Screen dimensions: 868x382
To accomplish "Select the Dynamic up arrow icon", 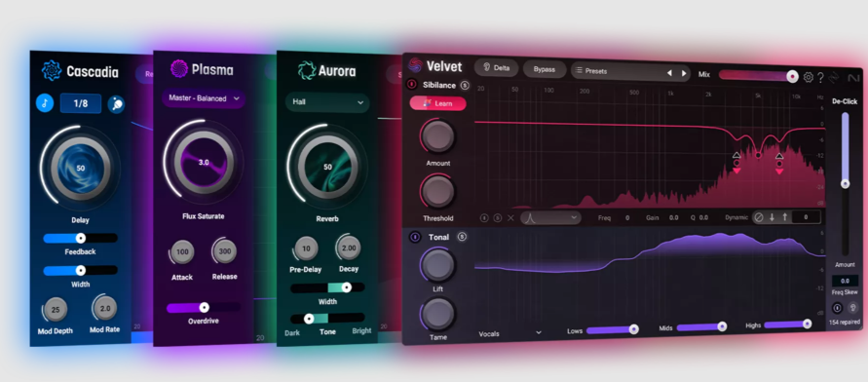I will tap(784, 217).
